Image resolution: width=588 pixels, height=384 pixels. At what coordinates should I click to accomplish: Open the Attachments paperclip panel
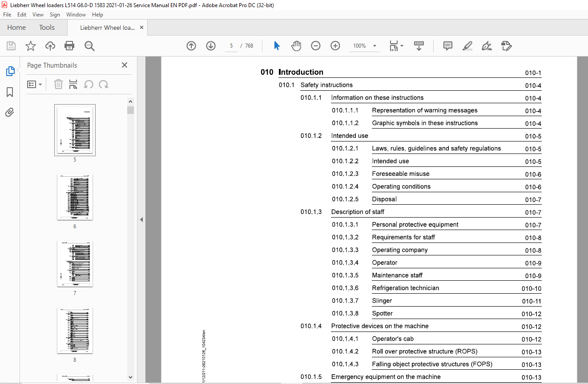pos(10,113)
